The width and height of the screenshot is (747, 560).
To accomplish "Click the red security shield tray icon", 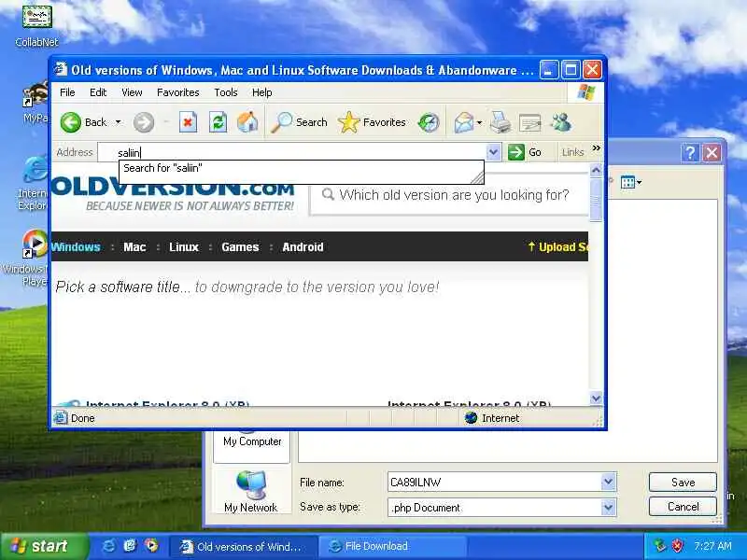I will point(677,546).
